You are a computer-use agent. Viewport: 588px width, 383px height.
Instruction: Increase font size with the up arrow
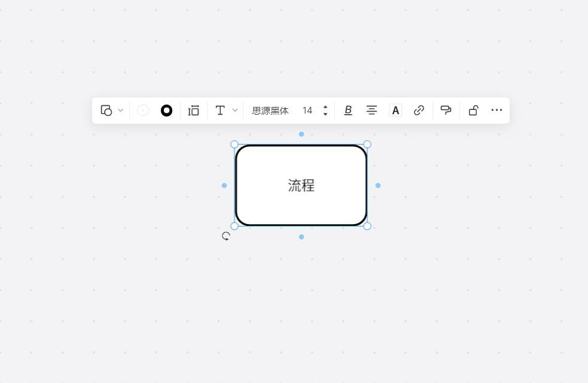[x=325, y=107]
